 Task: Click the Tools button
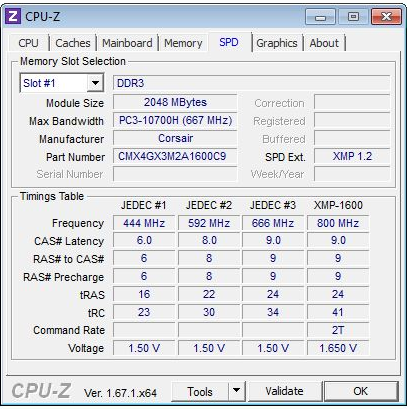(x=200, y=391)
